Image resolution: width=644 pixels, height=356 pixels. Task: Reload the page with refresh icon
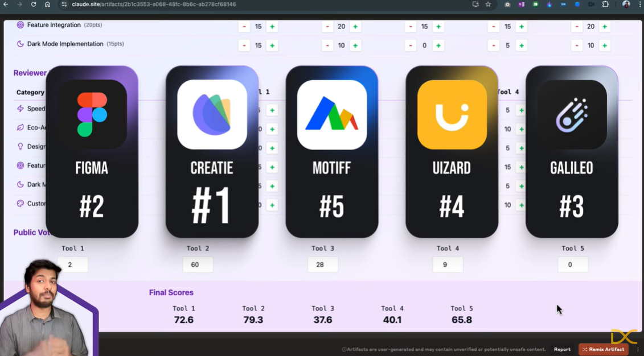[34, 4]
